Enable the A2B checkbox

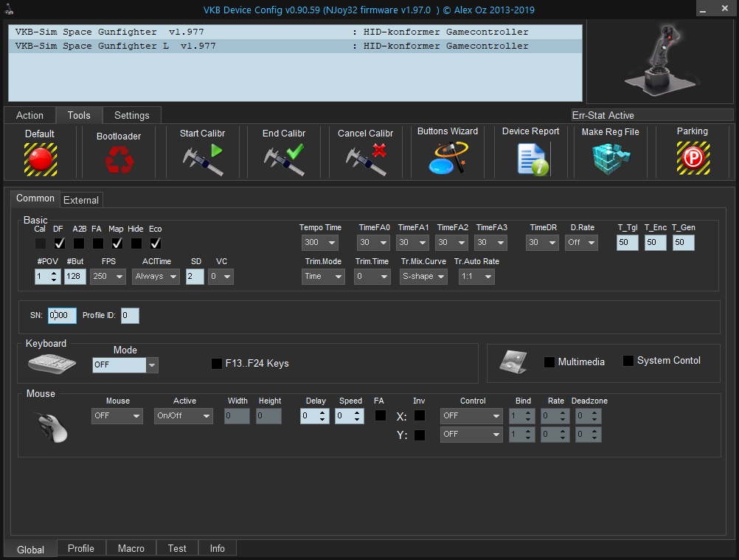[x=79, y=243]
